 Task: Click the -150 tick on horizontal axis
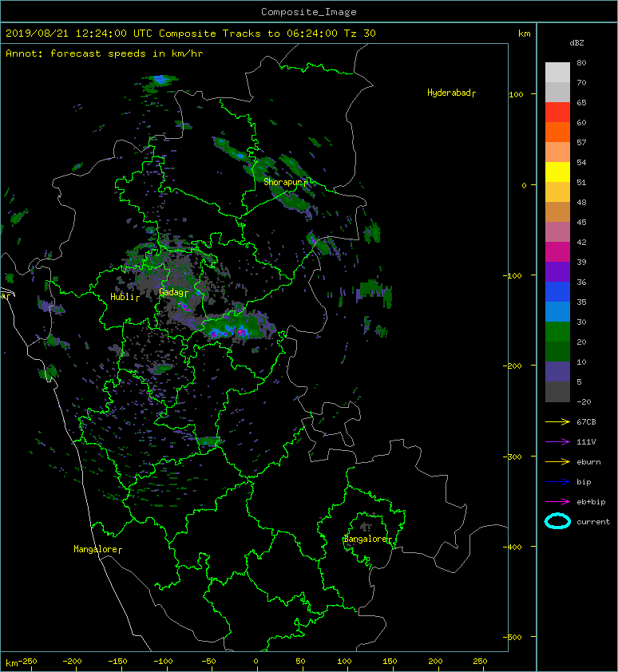click(x=117, y=662)
